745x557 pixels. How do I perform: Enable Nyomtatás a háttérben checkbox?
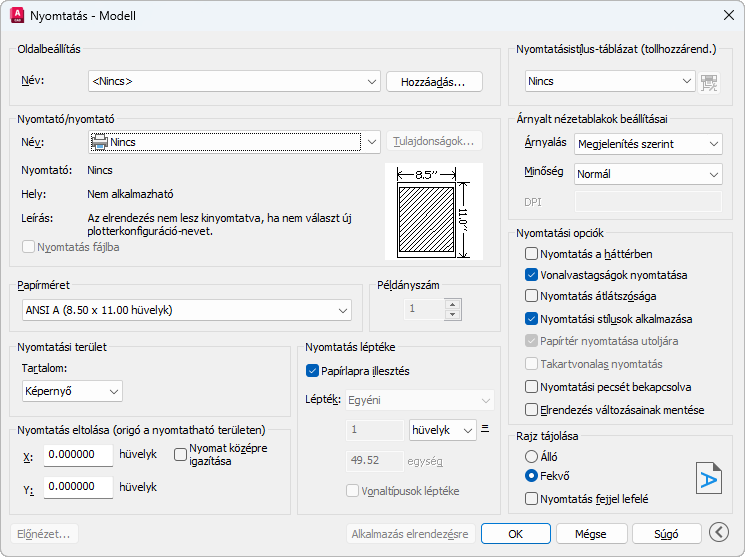pos(532,254)
